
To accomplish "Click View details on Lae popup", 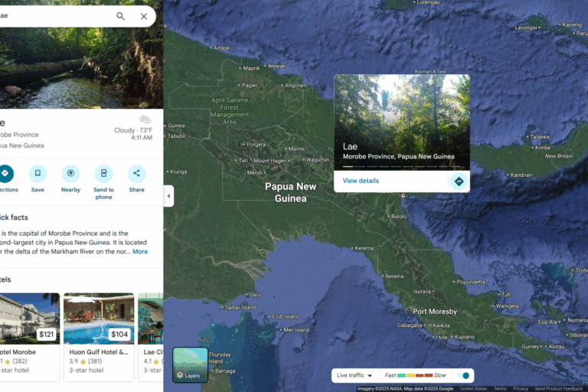I will pos(361,181).
